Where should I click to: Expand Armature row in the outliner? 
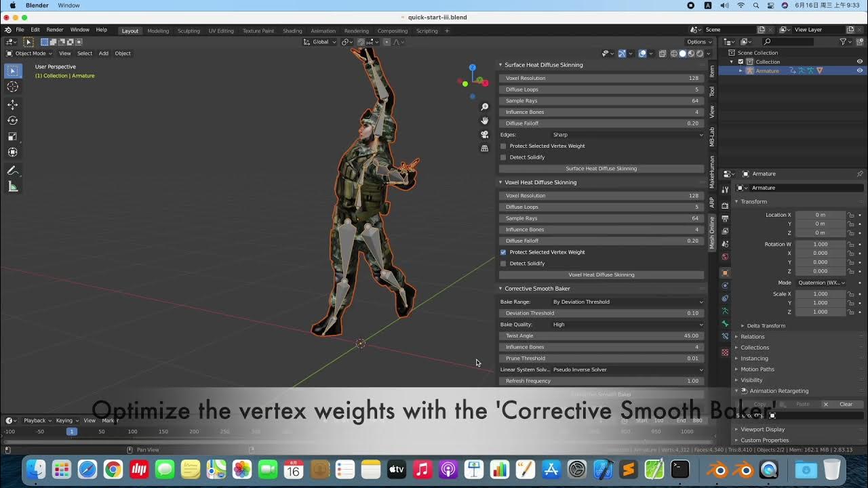point(741,70)
